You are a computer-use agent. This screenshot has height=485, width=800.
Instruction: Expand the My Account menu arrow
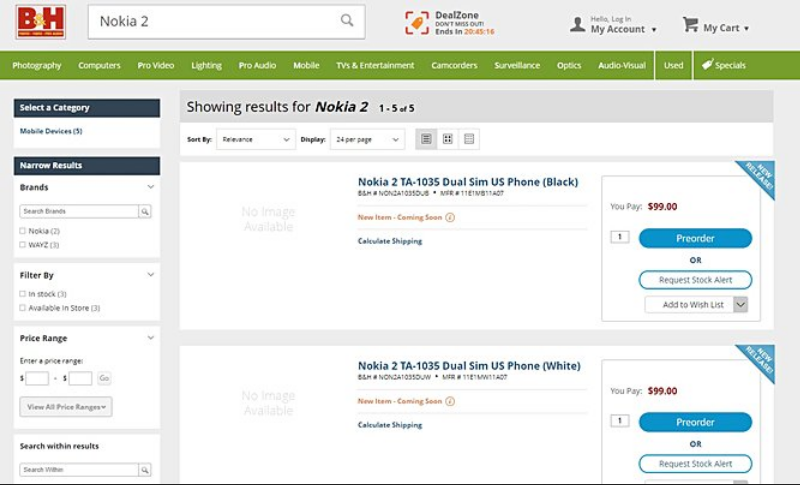(x=654, y=30)
